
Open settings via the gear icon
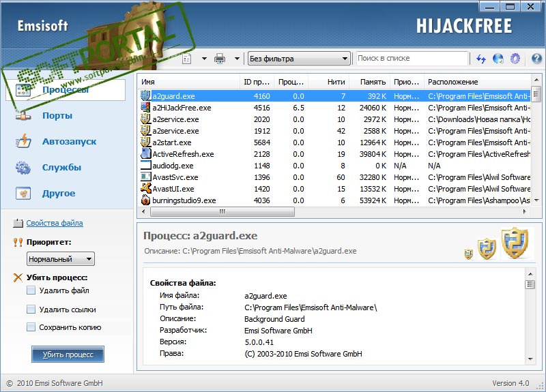(515, 59)
